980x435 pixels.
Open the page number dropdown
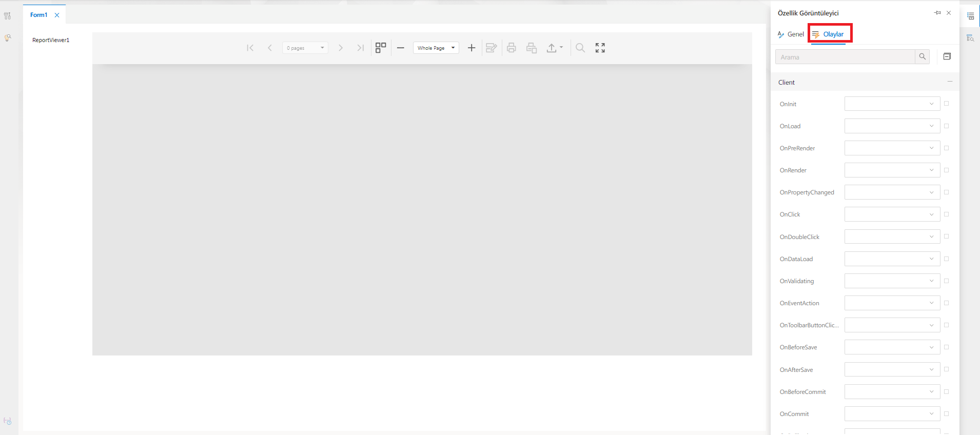point(305,48)
